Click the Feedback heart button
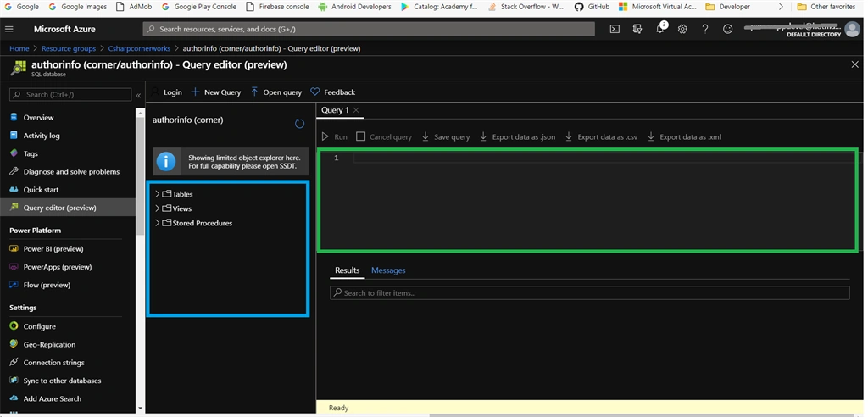This screenshot has height=417, width=868. [x=332, y=92]
